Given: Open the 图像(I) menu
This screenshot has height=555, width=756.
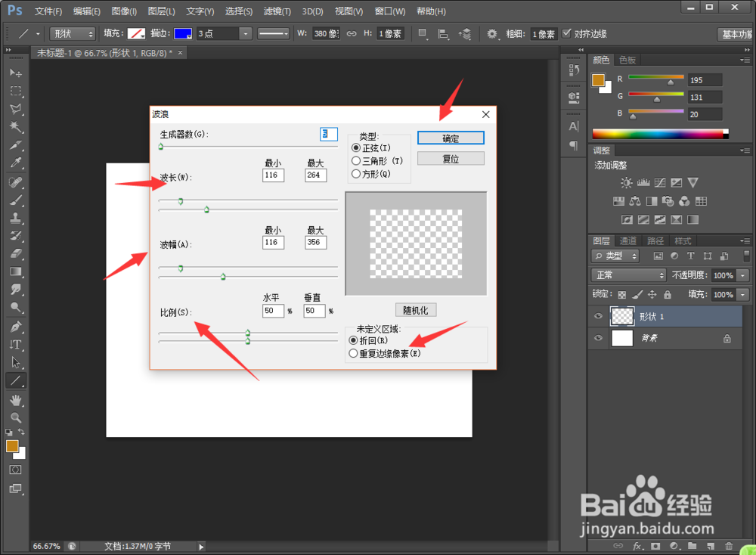Looking at the screenshot, I should (x=124, y=11).
